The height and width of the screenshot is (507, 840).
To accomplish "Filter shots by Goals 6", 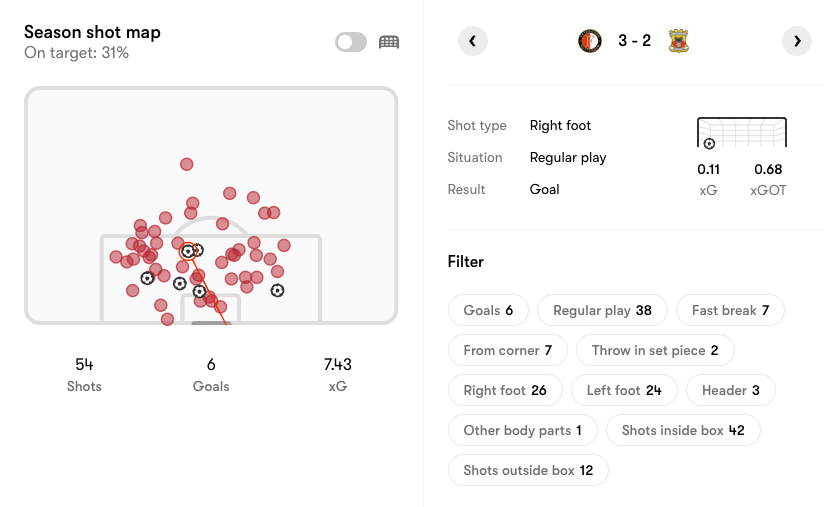I will coord(488,310).
